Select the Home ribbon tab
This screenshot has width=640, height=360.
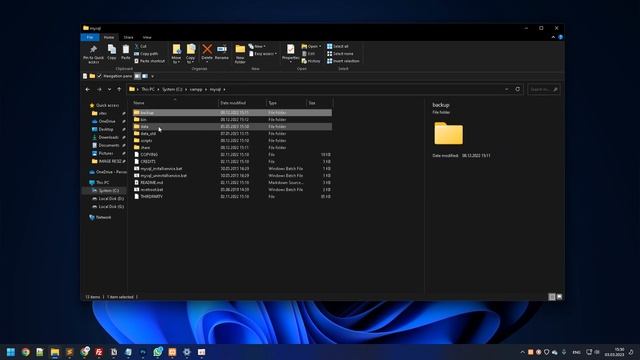point(109,37)
